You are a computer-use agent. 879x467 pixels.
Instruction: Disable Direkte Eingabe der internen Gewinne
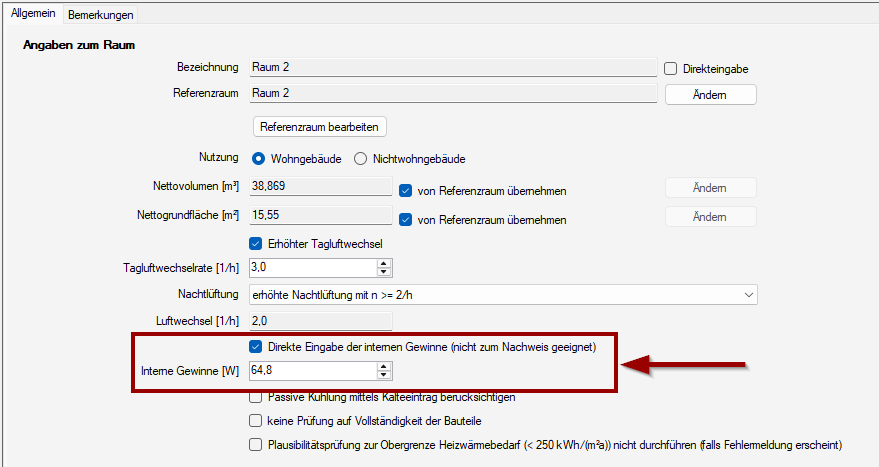click(x=255, y=347)
